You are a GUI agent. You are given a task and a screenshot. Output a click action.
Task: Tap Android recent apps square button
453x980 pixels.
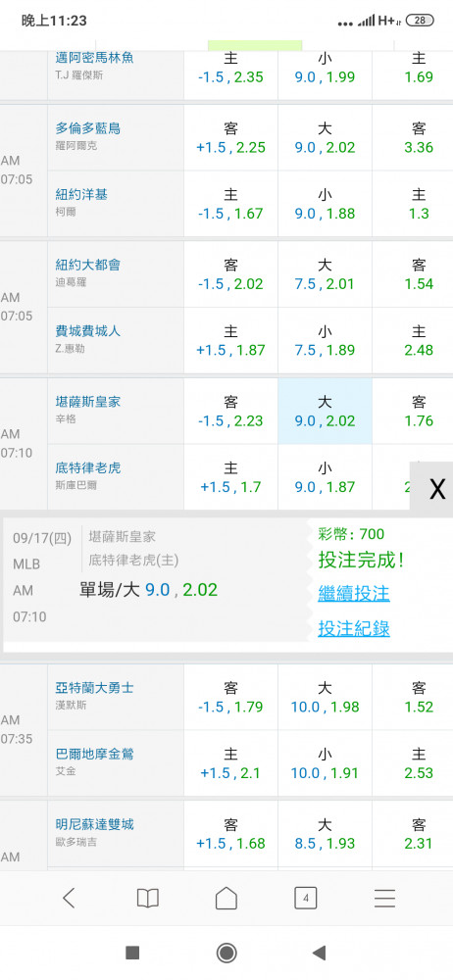132,953
